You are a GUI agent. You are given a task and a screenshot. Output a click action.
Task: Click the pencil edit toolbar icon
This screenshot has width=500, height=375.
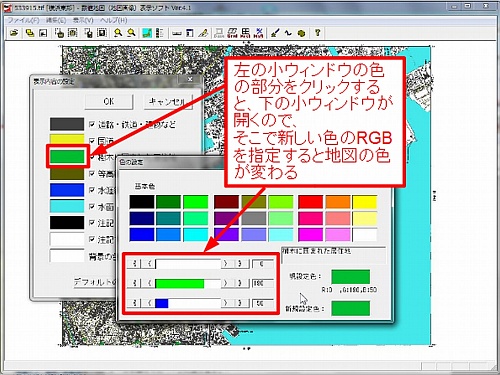203,33
